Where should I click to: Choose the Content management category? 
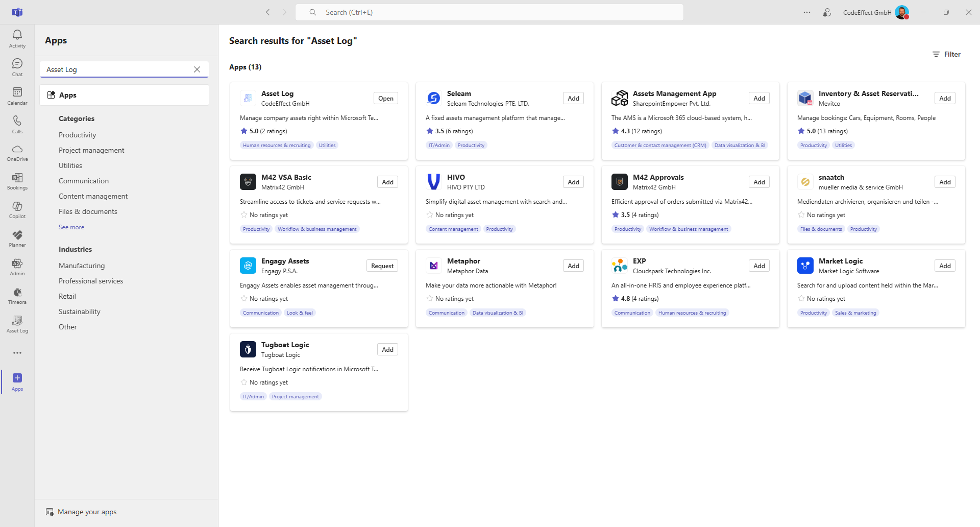(x=93, y=196)
